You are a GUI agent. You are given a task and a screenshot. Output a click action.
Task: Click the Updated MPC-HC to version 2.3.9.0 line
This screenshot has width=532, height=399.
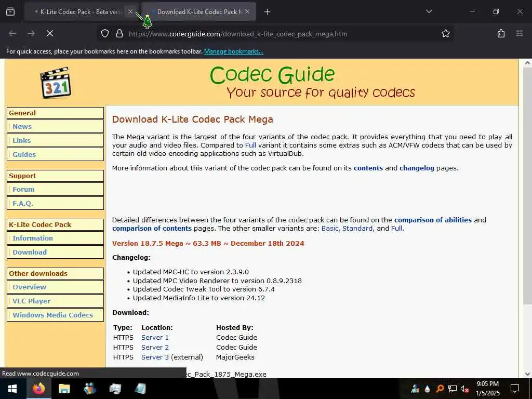(x=191, y=272)
